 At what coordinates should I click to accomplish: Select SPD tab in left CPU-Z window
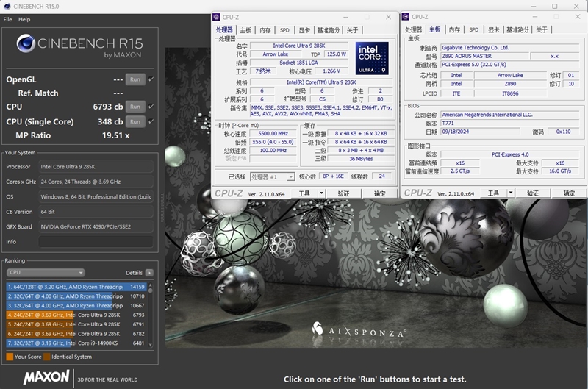pyautogui.click(x=284, y=30)
